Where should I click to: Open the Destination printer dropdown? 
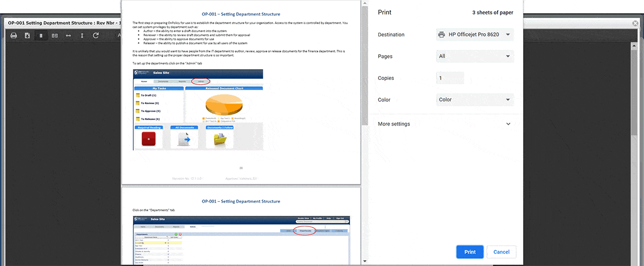tap(475, 34)
